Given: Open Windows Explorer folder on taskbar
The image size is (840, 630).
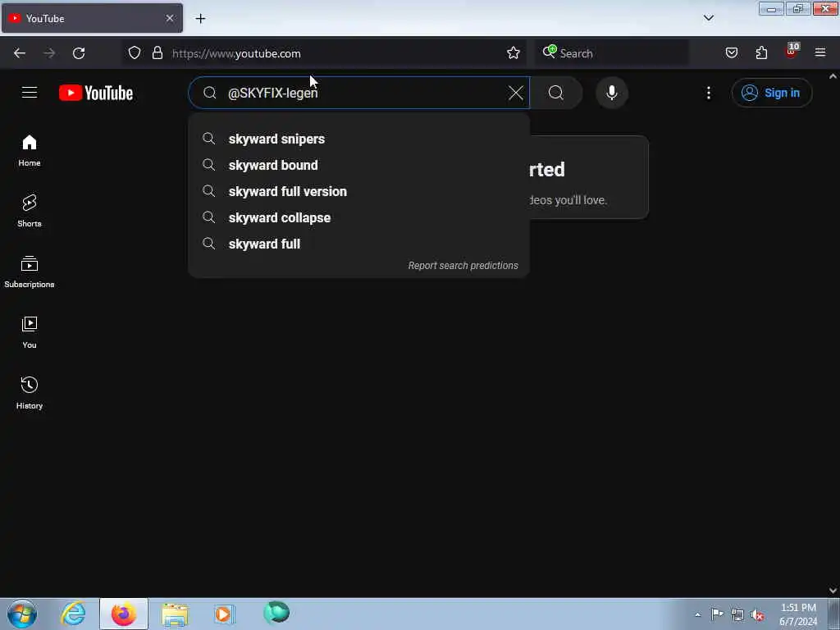Looking at the screenshot, I should 175,614.
